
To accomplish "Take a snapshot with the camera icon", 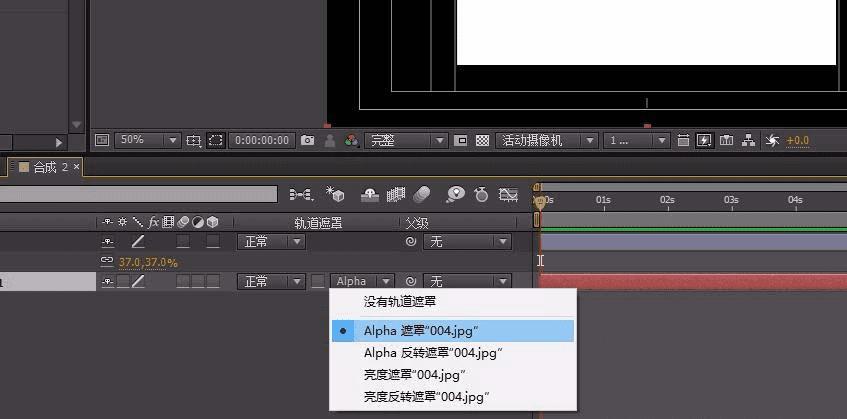I will tap(307, 140).
